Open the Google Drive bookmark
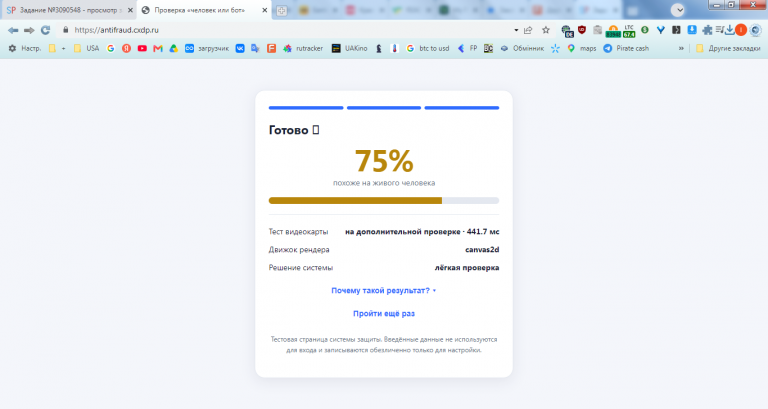Screen dimensions: 768x409 [173, 48]
